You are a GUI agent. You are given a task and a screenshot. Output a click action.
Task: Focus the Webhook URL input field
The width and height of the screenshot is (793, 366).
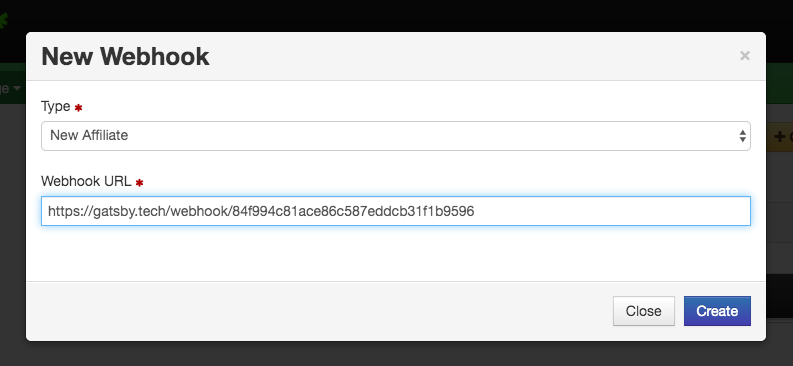pyautogui.click(x=395, y=211)
